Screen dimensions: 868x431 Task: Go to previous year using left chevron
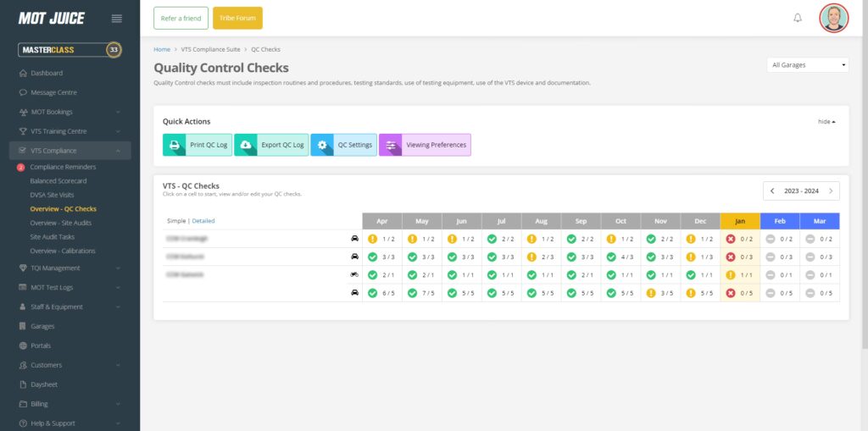tap(772, 191)
